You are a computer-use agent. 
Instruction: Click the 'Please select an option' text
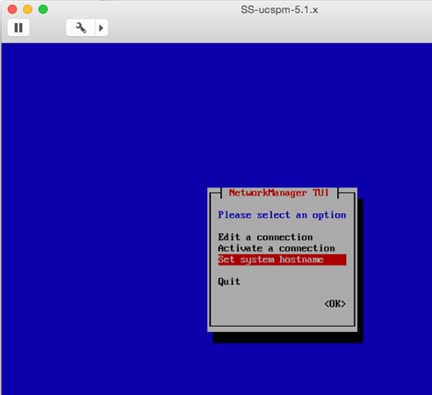click(x=282, y=215)
